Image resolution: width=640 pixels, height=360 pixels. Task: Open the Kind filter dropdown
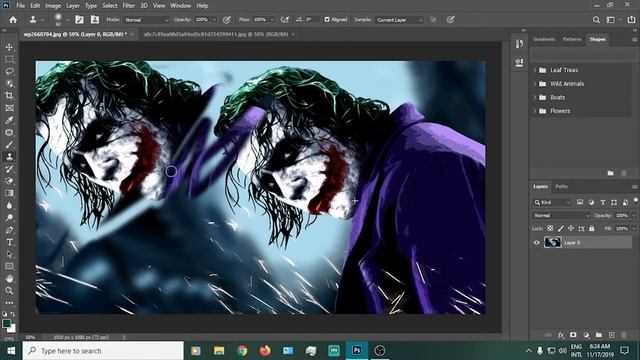coord(552,202)
